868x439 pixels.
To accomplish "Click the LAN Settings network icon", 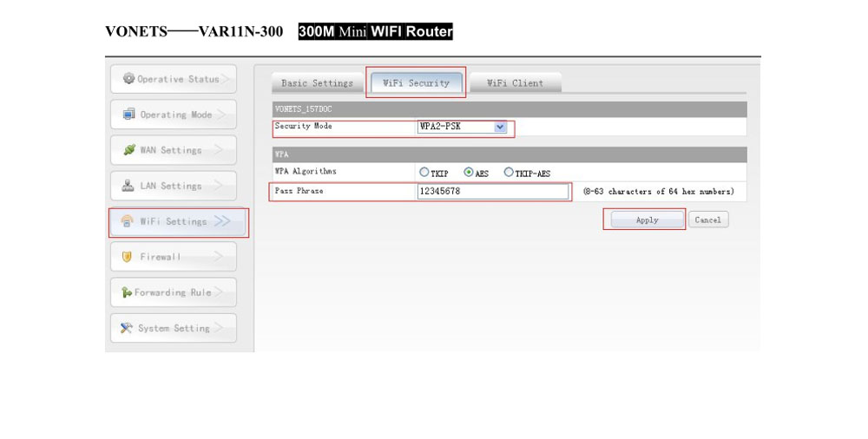I will click(x=128, y=186).
